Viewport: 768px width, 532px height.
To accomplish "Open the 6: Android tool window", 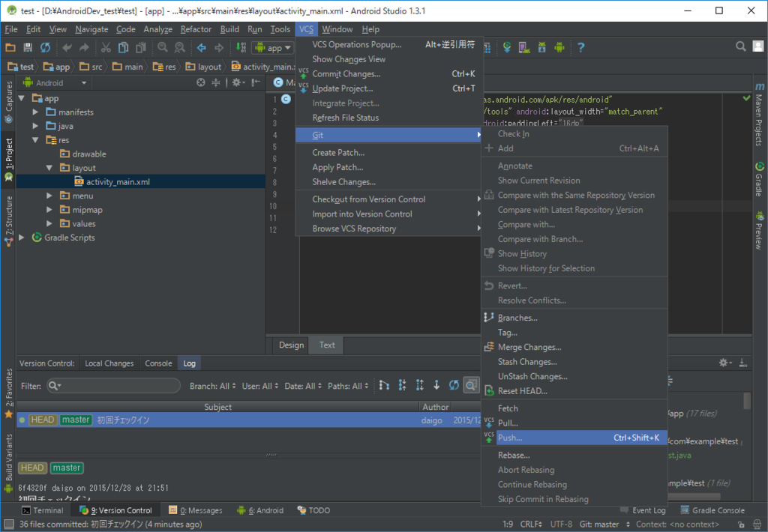I will (x=260, y=510).
